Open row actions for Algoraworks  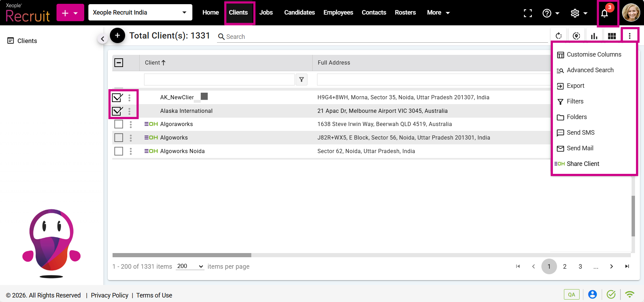[131, 124]
